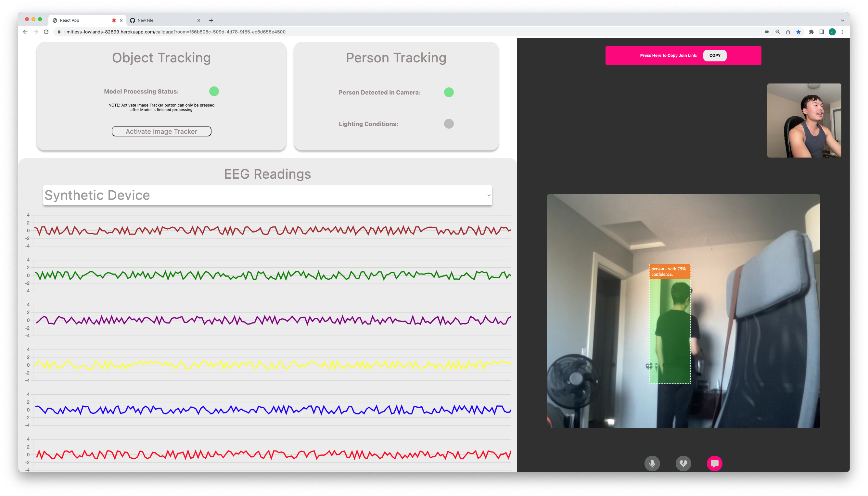Open the Extensions puzzle icon
This screenshot has width=868, height=496.
(x=811, y=32)
